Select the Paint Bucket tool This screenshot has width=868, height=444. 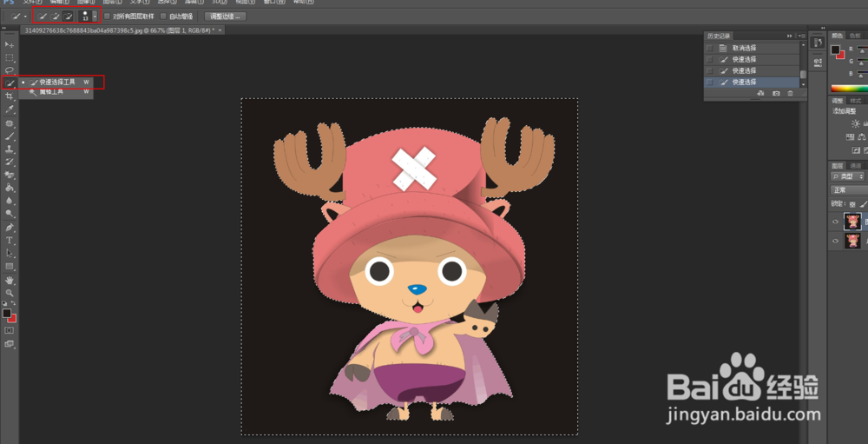point(10,188)
